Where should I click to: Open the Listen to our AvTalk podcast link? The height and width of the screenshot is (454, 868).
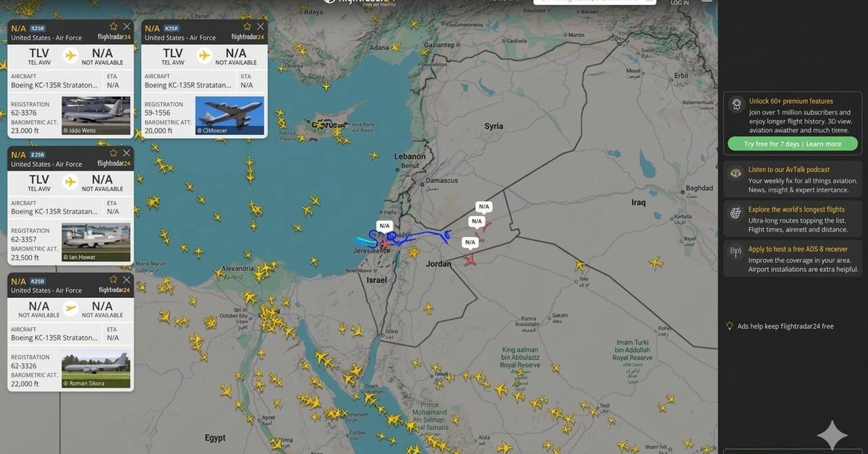[x=789, y=170]
